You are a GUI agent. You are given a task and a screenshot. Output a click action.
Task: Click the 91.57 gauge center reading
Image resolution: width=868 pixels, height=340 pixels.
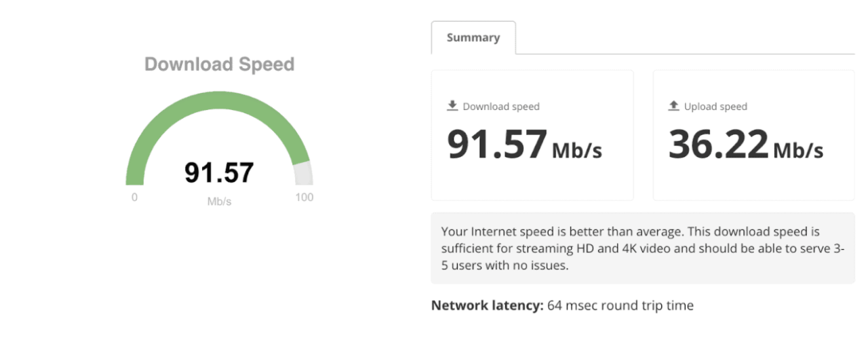click(219, 172)
